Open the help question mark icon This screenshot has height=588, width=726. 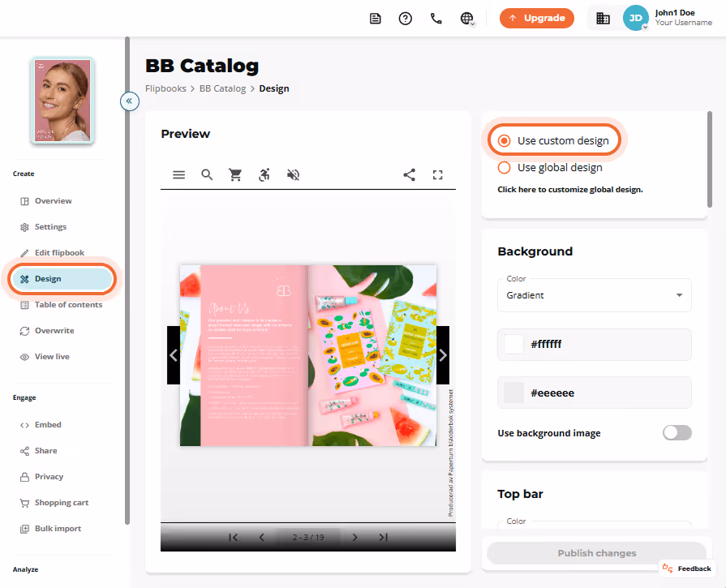coord(405,19)
